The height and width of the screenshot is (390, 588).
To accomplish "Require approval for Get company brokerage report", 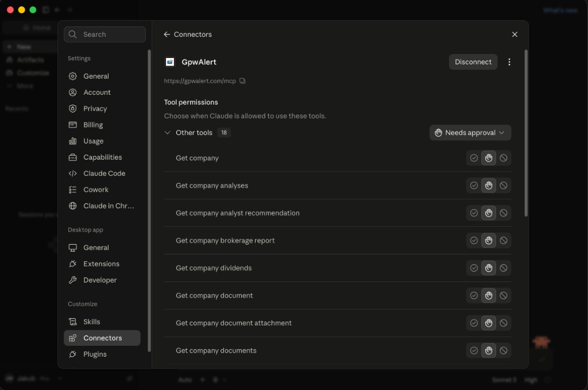I will [x=488, y=240].
